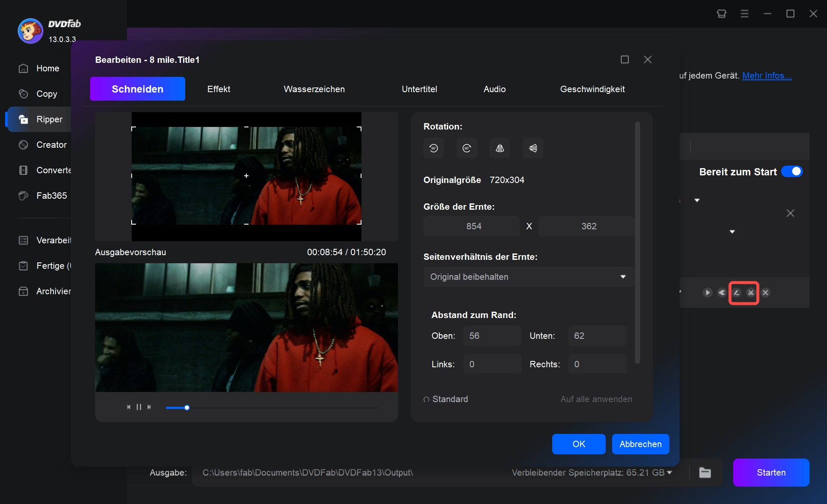Click the T-shirt skin icon in title bar

pyautogui.click(x=721, y=14)
